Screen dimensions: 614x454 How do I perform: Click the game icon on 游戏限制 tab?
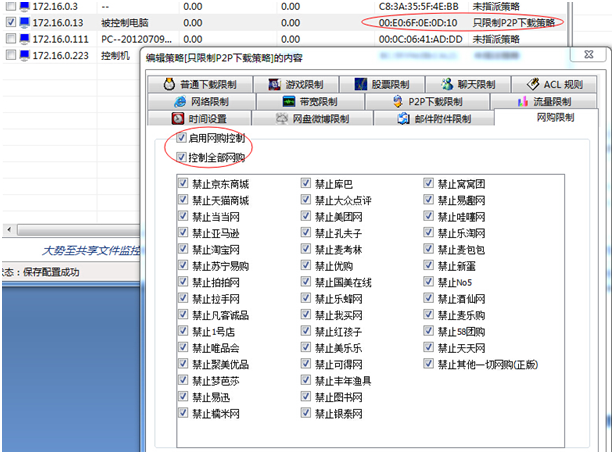pos(274,84)
